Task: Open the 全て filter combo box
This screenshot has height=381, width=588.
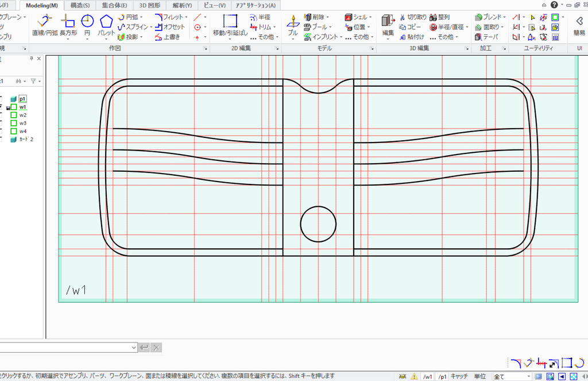Action: click(512, 376)
